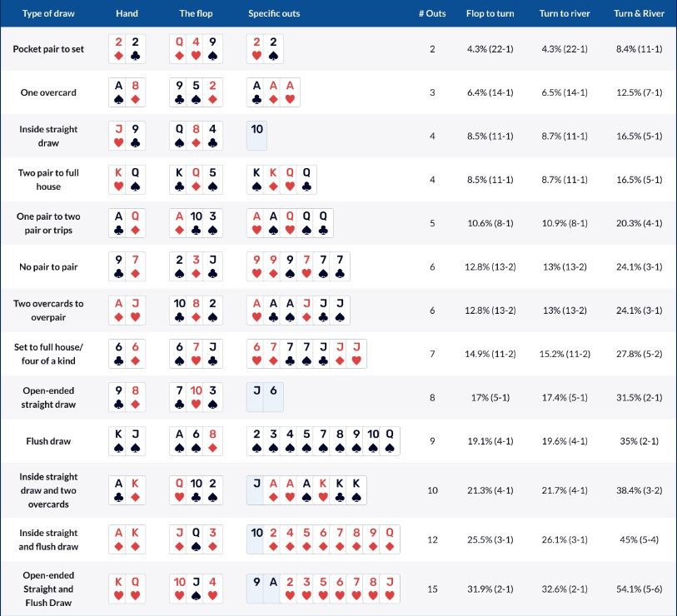Select the 'No pair to pair' label

tap(48, 266)
